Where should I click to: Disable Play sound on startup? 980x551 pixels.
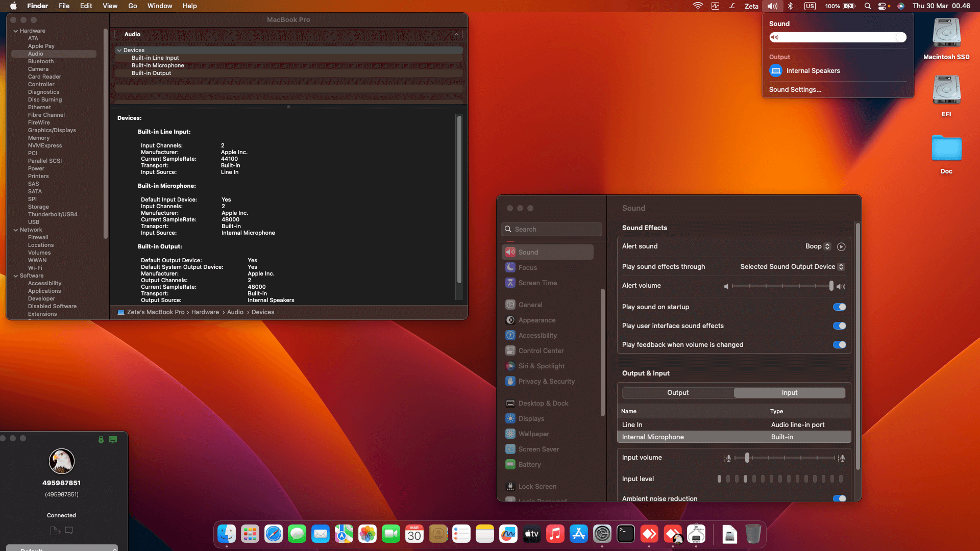pos(839,307)
